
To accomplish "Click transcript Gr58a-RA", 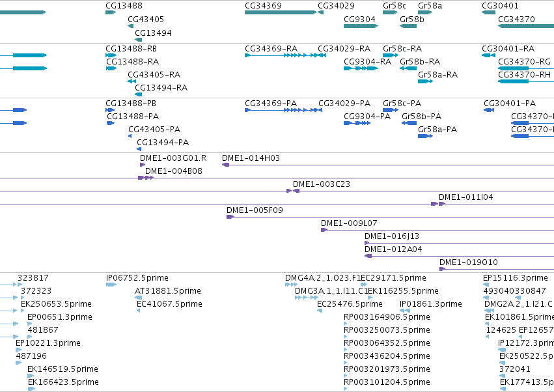I will click(437, 75).
